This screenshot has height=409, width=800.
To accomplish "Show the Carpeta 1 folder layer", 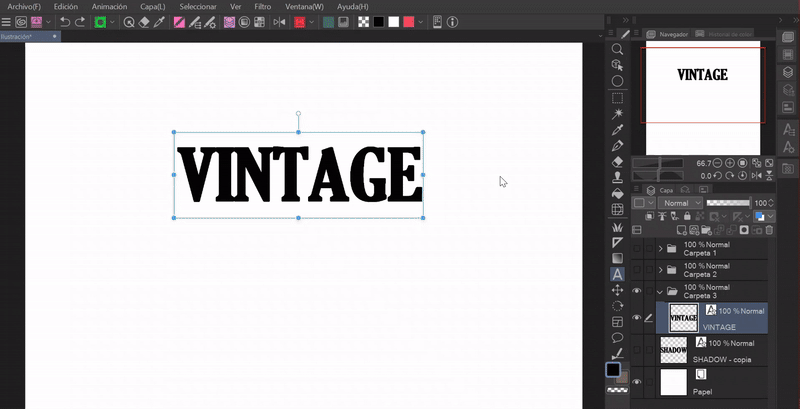I will [x=637, y=248].
